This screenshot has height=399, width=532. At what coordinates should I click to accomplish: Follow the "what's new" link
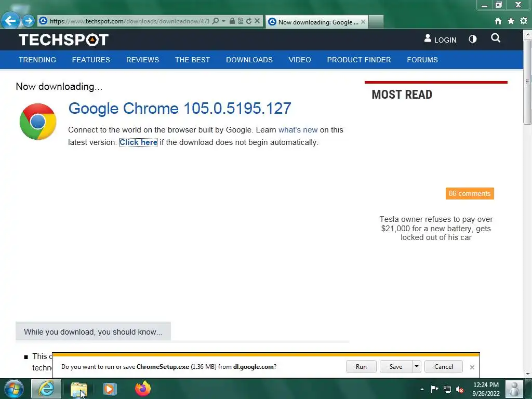(298, 130)
